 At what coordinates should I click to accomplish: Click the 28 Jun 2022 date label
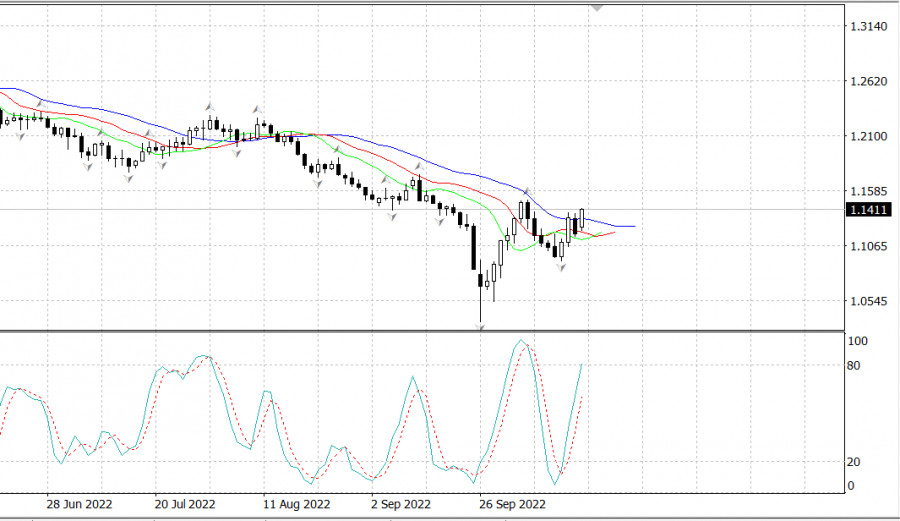tap(77, 505)
